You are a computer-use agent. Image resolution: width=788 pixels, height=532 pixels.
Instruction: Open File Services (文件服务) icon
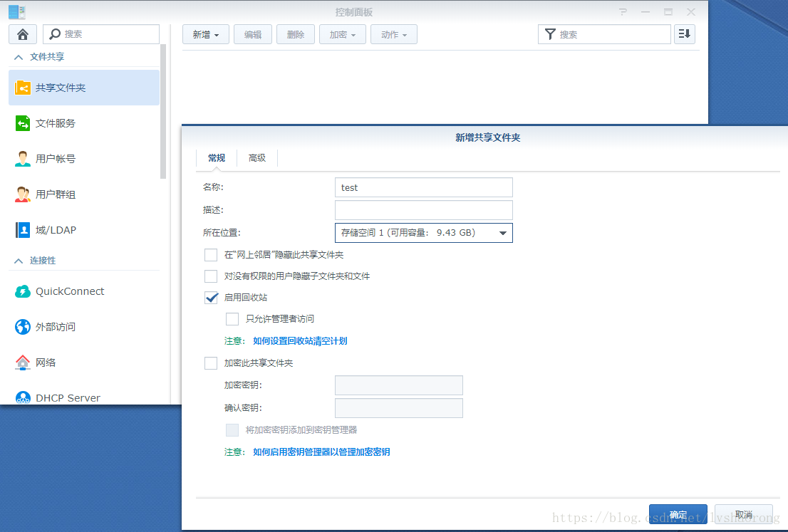click(x=23, y=123)
